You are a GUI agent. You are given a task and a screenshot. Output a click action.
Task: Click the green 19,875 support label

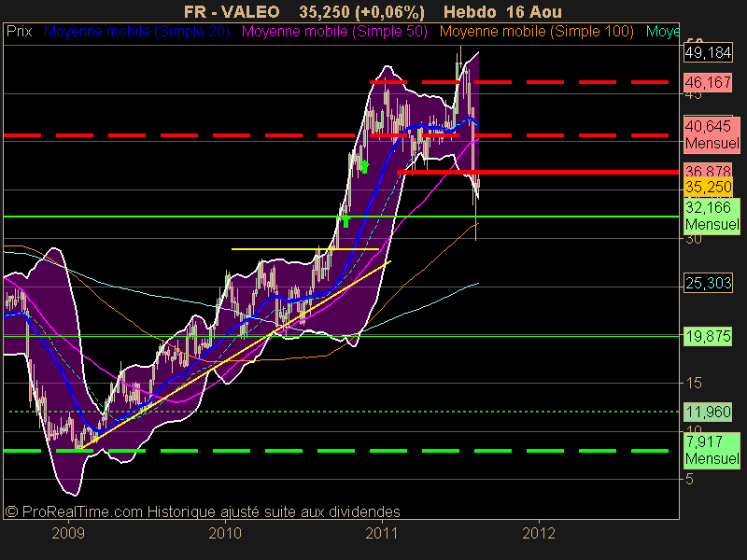[x=708, y=337]
